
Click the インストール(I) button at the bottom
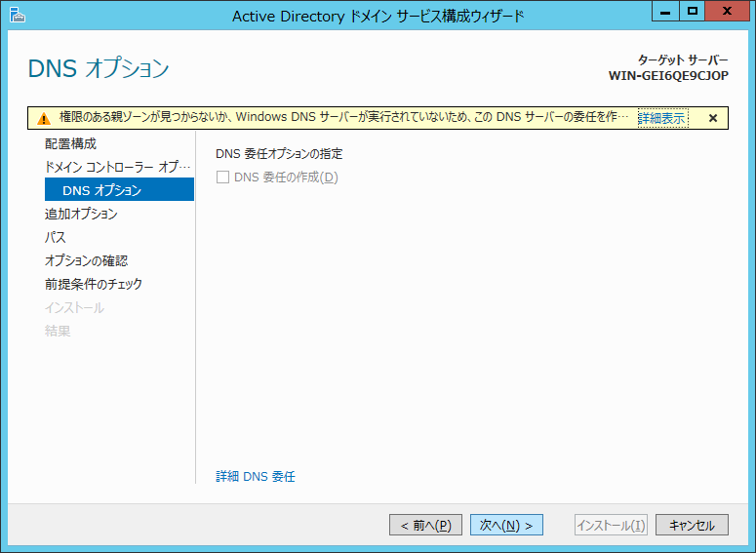[611, 525]
